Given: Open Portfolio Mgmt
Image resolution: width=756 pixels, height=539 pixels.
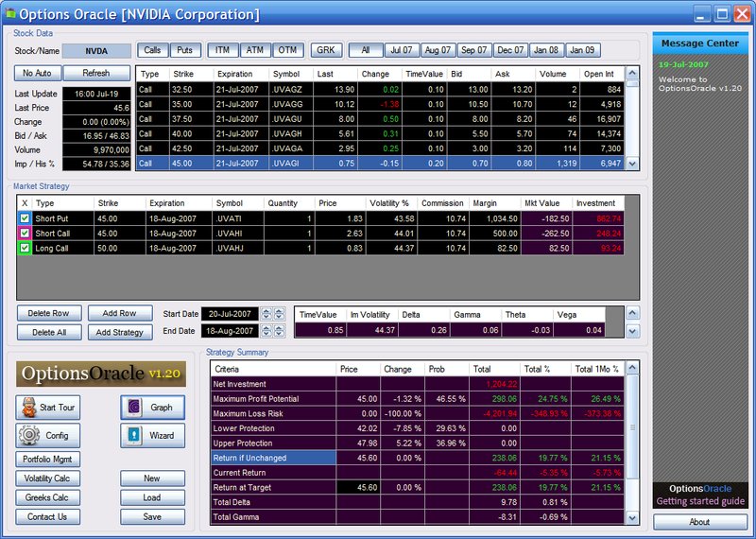Looking at the screenshot, I should coord(48,459).
